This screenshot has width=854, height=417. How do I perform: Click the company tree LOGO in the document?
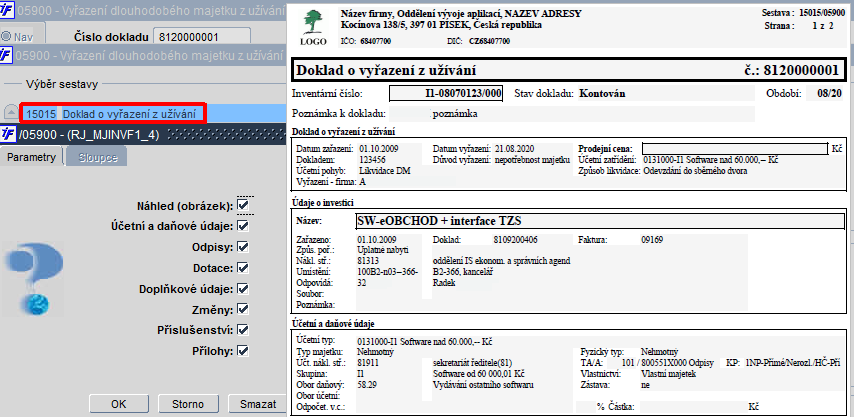coord(313,27)
